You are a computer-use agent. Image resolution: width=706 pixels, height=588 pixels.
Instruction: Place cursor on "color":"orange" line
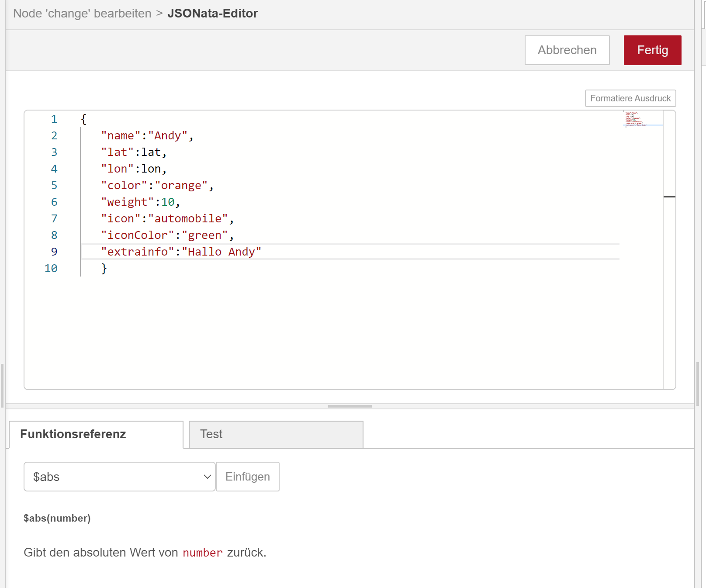[157, 185]
